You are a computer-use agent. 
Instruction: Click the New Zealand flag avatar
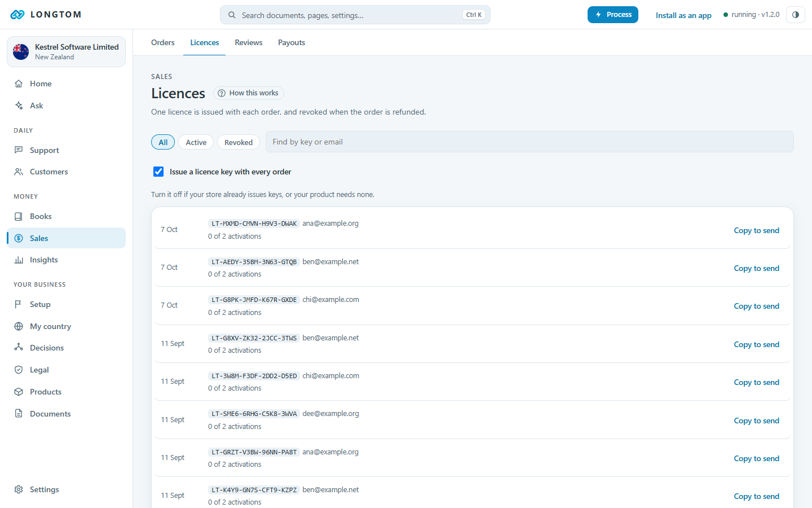point(21,52)
